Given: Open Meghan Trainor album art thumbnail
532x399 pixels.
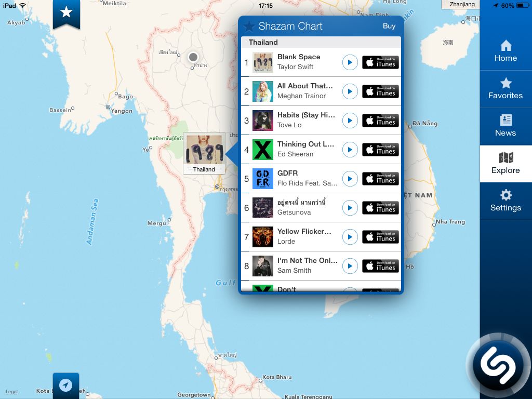Looking at the screenshot, I should click(x=263, y=91).
